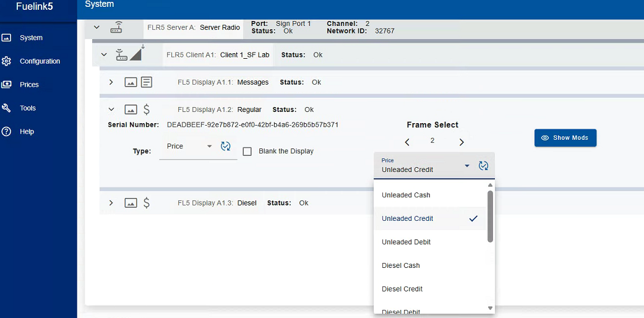The height and width of the screenshot is (318, 644).
Task: Collapse the FLR5 Client A1 section
Action: tap(104, 54)
